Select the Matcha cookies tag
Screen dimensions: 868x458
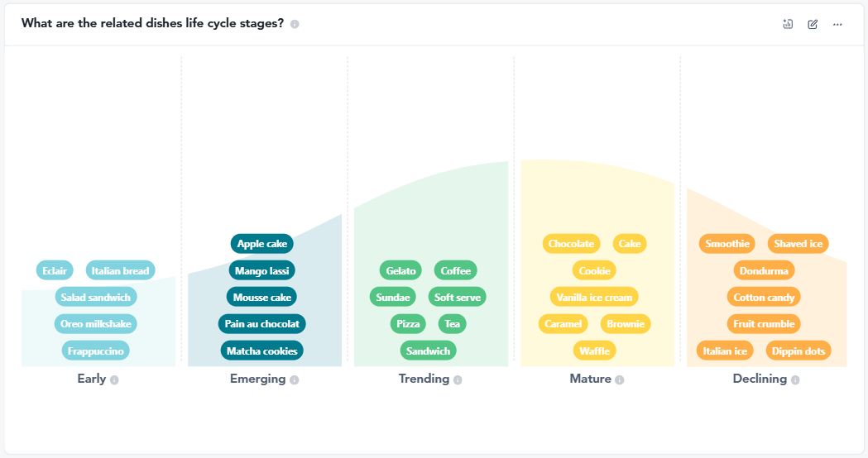[x=261, y=351]
